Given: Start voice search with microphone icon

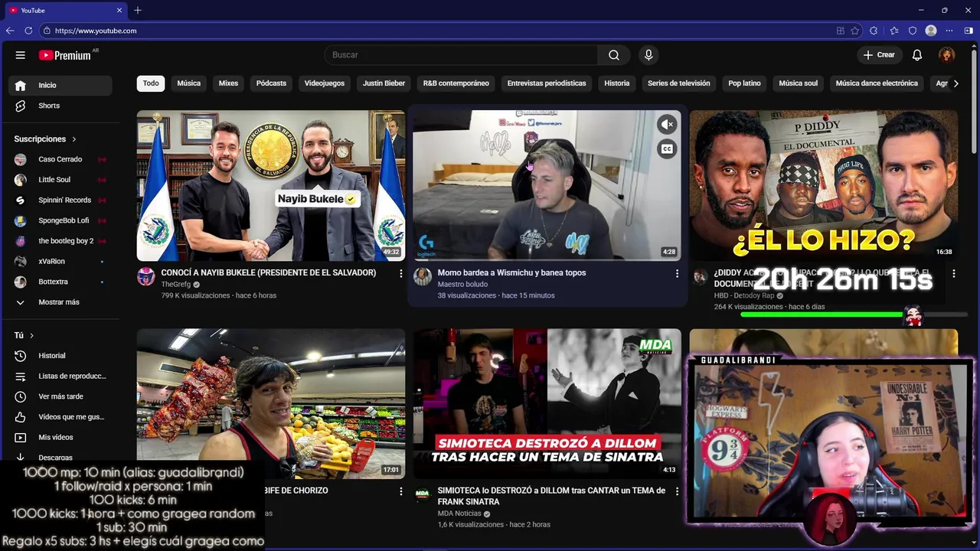Looking at the screenshot, I should click(648, 55).
